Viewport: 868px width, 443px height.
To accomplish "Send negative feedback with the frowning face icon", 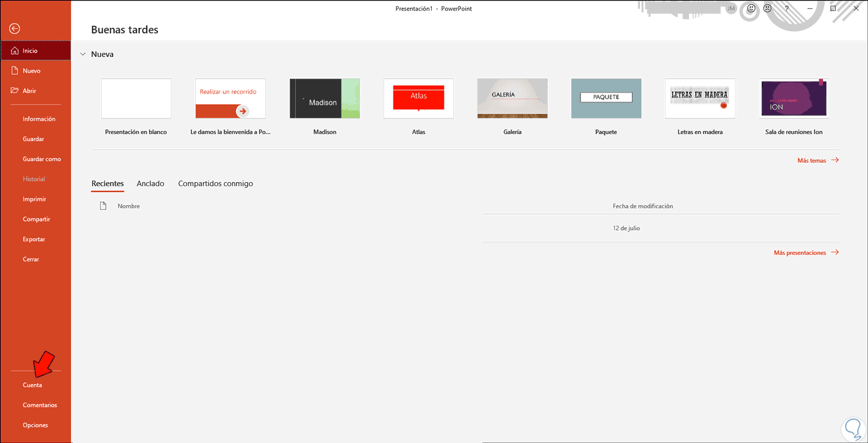I will (x=767, y=9).
